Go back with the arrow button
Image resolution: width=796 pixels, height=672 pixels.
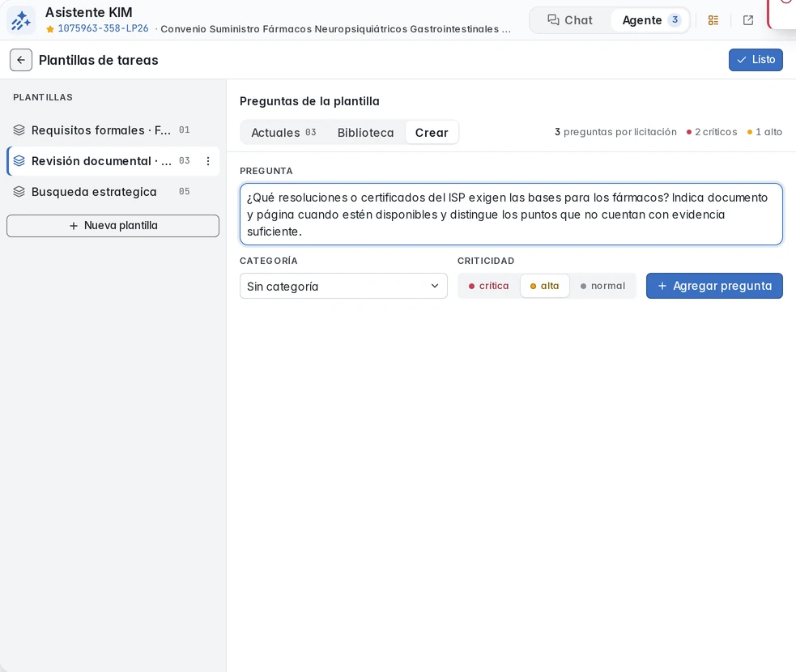pyautogui.click(x=21, y=60)
